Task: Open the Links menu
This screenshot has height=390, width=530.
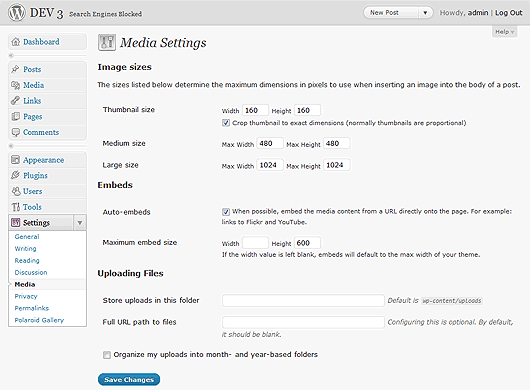Action: [x=32, y=101]
